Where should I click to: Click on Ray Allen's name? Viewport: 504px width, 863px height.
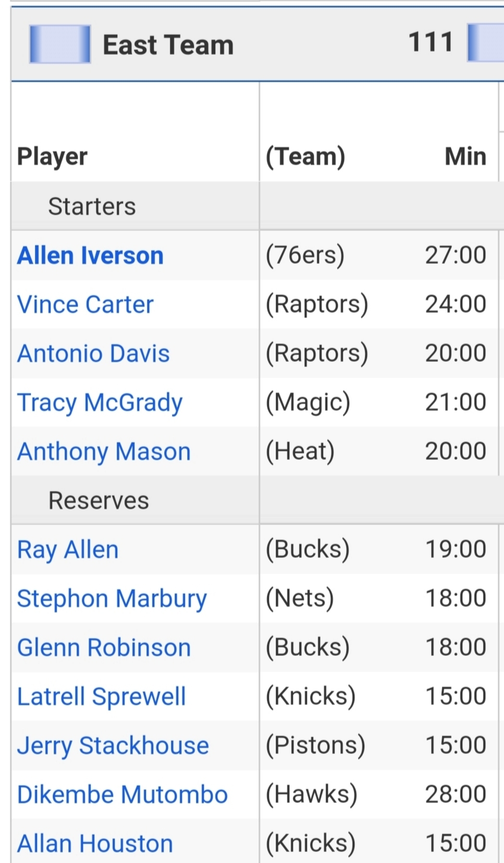(x=68, y=550)
